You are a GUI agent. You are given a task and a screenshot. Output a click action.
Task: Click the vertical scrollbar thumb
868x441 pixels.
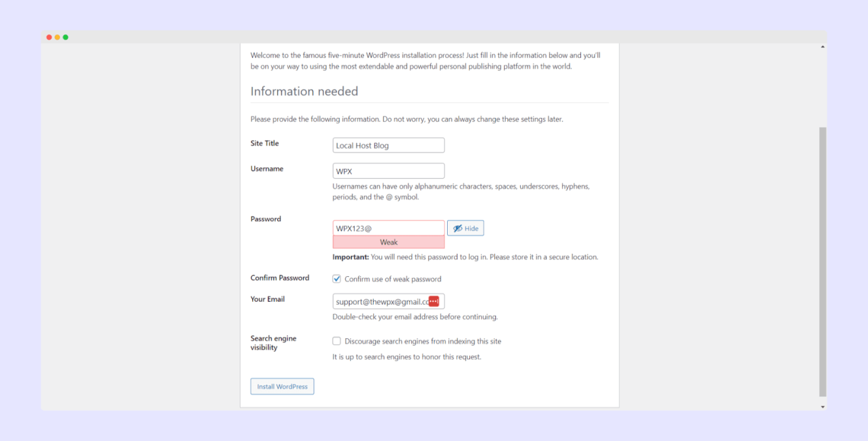tap(822, 262)
